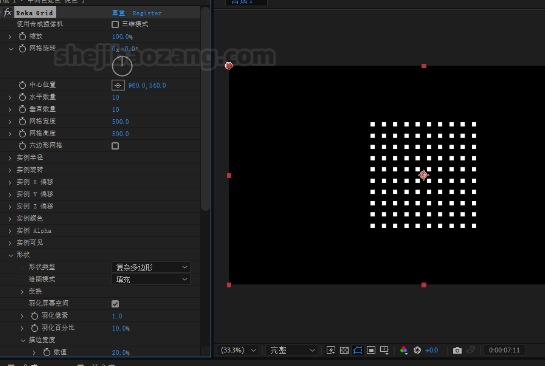Expand the 实例 Y 偏移 group
This screenshot has height=366, width=545.
10,194
